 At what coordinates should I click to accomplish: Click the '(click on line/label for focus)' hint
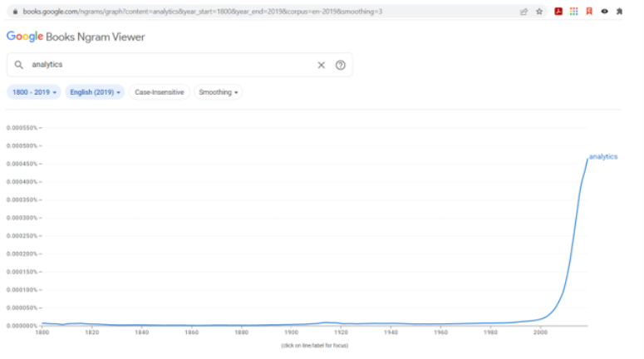(x=315, y=346)
